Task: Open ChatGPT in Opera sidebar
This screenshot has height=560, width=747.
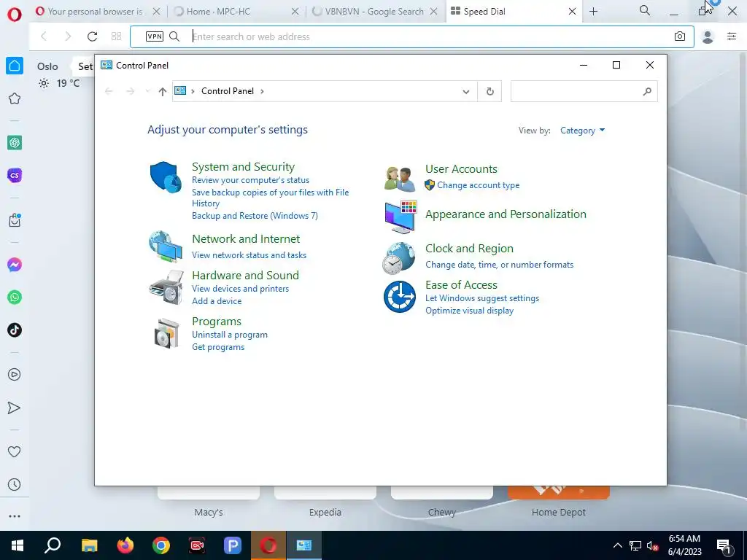Action: tap(15, 142)
